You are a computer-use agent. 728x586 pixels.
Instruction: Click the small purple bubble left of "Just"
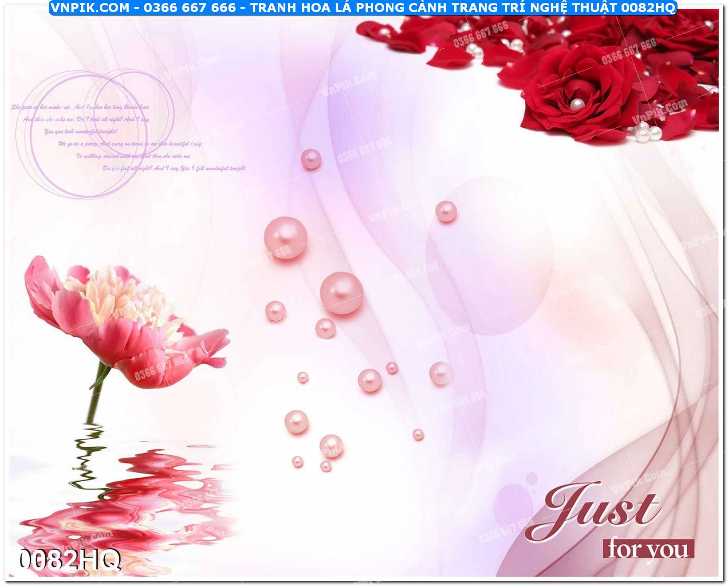pyautogui.click(x=531, y=478)
